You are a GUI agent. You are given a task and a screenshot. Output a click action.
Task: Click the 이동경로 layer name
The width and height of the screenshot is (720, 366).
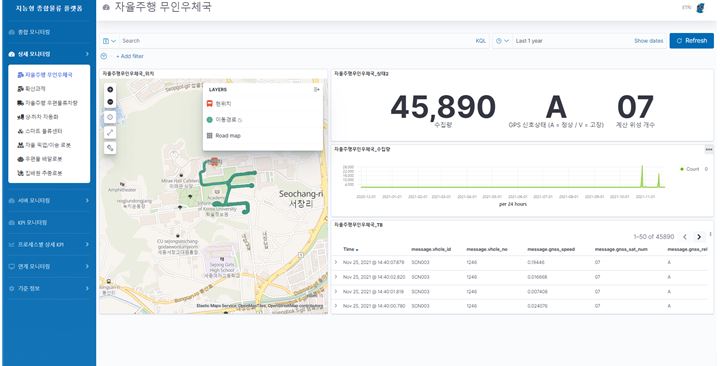225,119
